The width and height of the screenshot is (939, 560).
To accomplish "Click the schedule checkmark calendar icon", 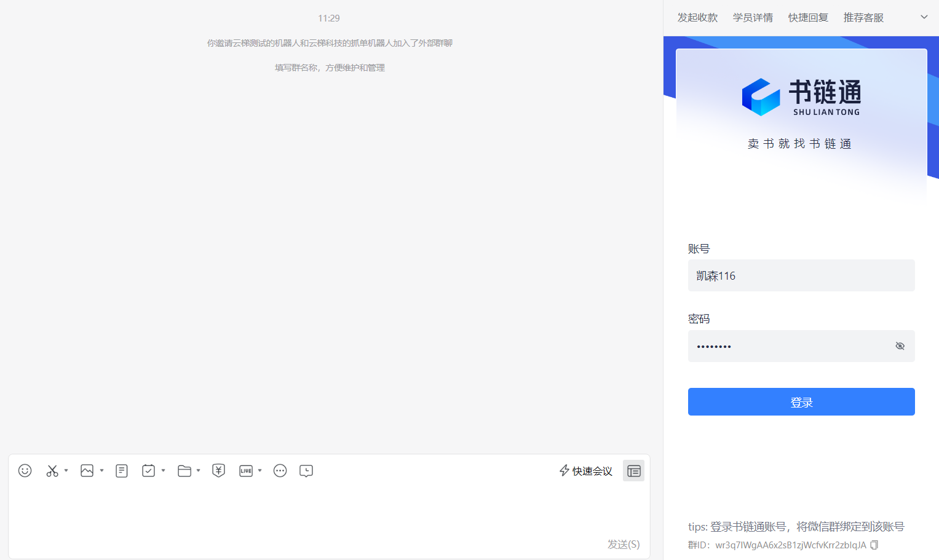I will click(148, 471).
